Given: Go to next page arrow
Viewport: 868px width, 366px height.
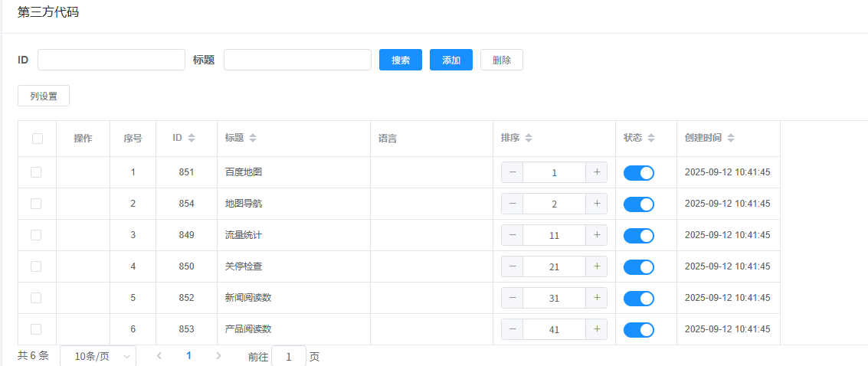Looking at the screenshot, I should pyautogui.click(x=218, y=356).
